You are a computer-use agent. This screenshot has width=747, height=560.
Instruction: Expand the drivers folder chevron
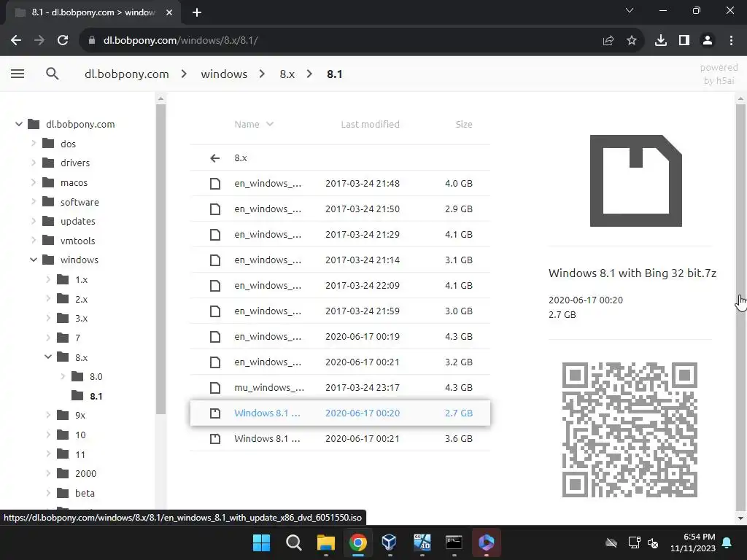click(34, 163)
